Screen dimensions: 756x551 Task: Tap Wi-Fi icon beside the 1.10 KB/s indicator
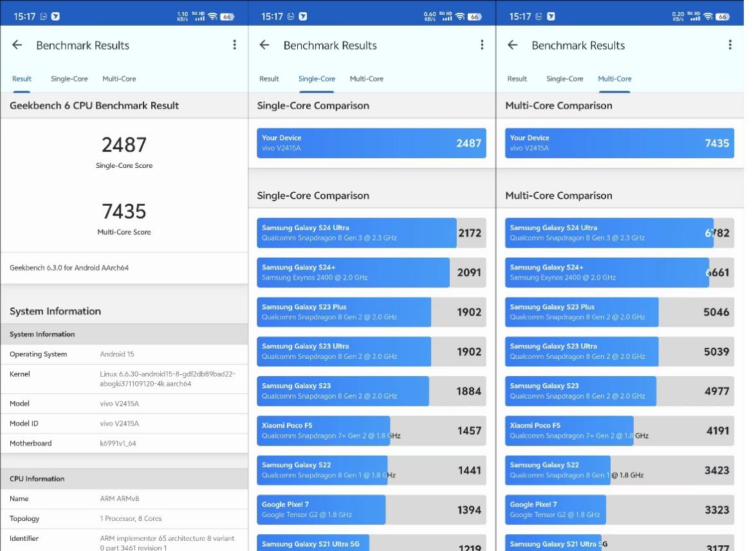coord(212,16)
